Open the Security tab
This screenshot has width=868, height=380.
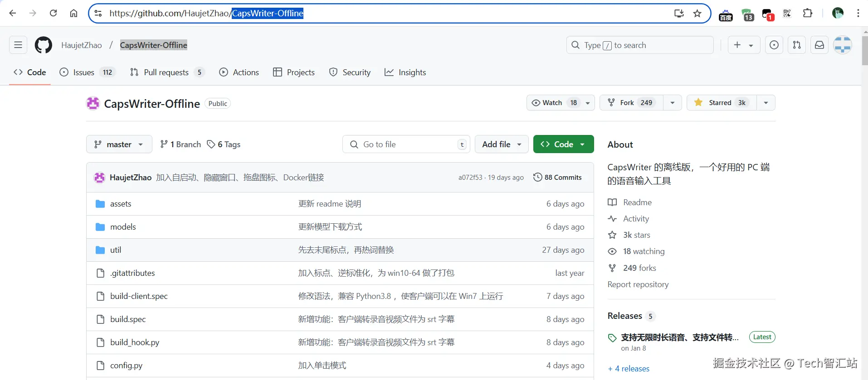pos(350,72)
